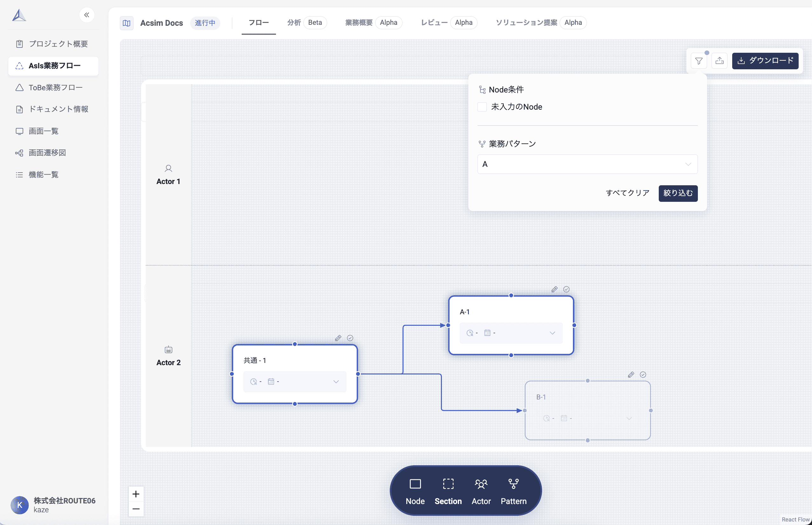
Task: Select the A-1 node
Action: [511, 325]
